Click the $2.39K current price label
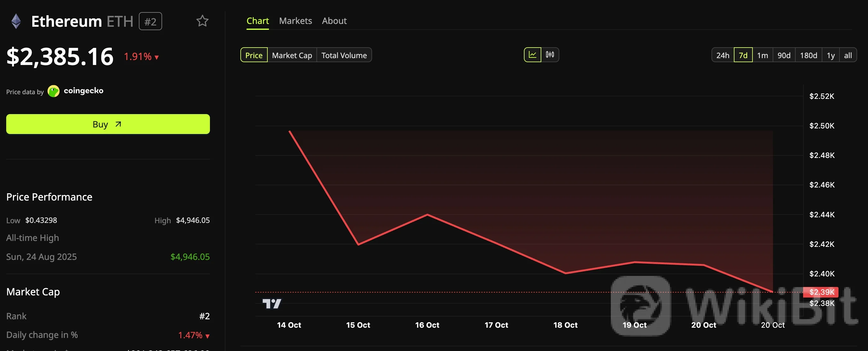Image resolution: width=868 pixels, height=351 pixels. [x=820, y=292]
